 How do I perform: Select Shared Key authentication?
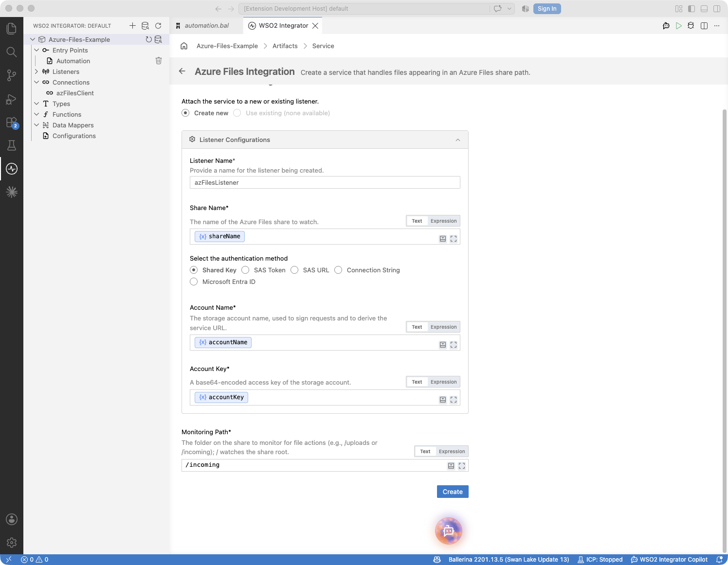coord(194,270)
